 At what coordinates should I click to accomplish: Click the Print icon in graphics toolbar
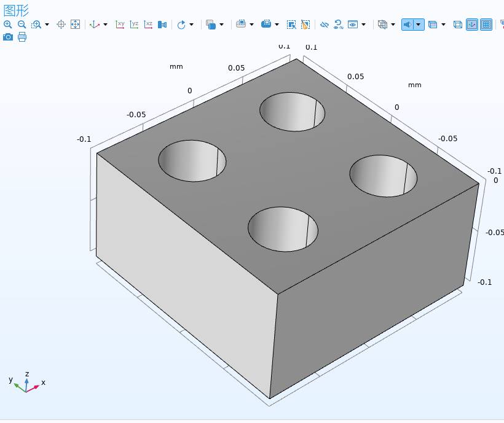[x=22, y=37]
